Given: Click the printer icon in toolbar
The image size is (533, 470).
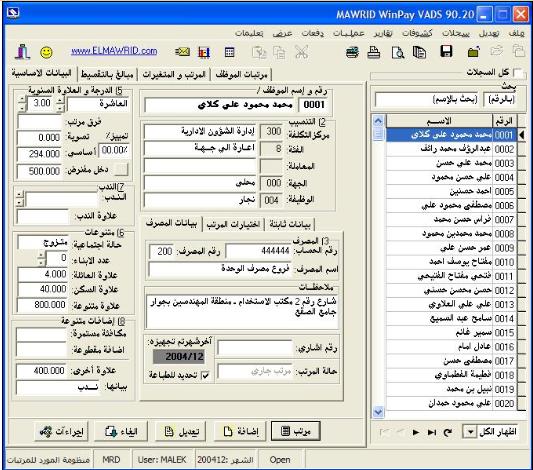Looking at the screenshot, I should (x=374, y=52).
